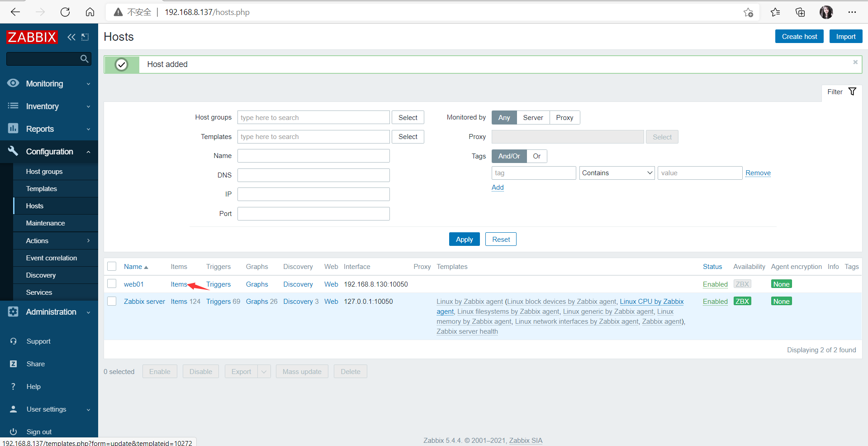The image size is (868, 446).
Task: Click the sidebar search magnifier icon
Action: coord(84,58)
